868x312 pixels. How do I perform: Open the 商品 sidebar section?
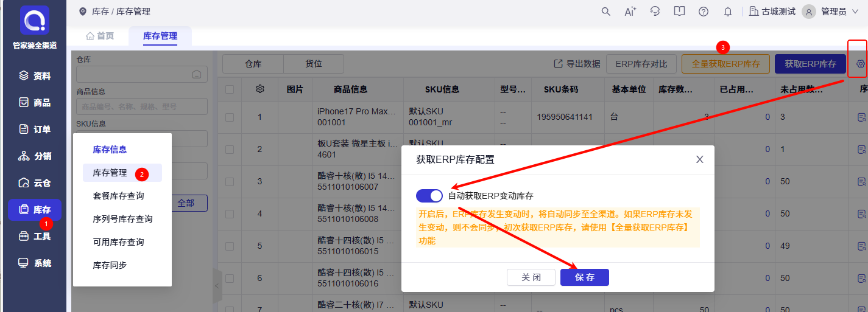click(35, 103)
